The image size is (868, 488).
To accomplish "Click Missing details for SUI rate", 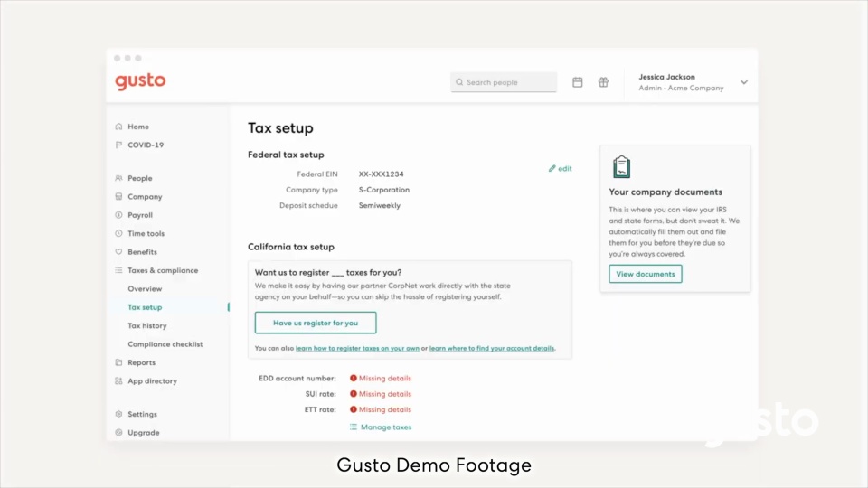I will 385,394.
